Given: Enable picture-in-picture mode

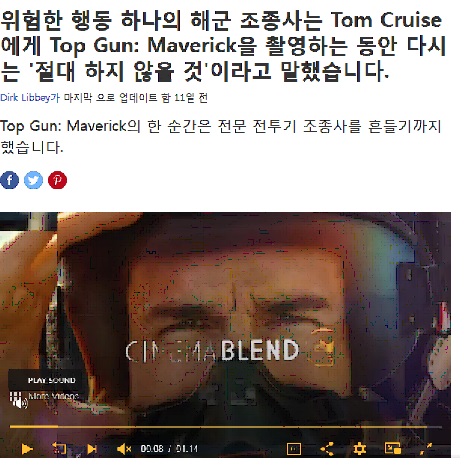Looking at the screenshot, I should (x=393, y=449).
